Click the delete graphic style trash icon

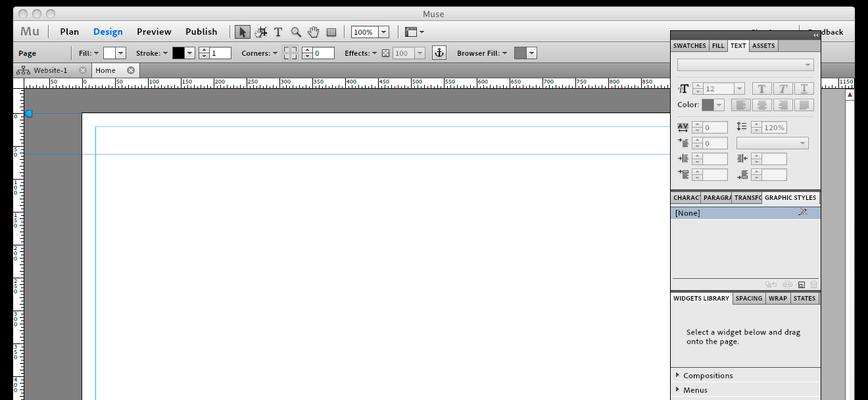coord(814,285)
